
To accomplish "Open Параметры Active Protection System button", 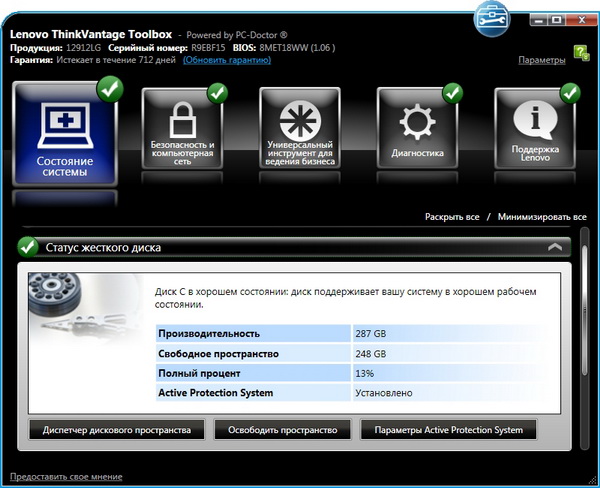I will tap(448, 430).
